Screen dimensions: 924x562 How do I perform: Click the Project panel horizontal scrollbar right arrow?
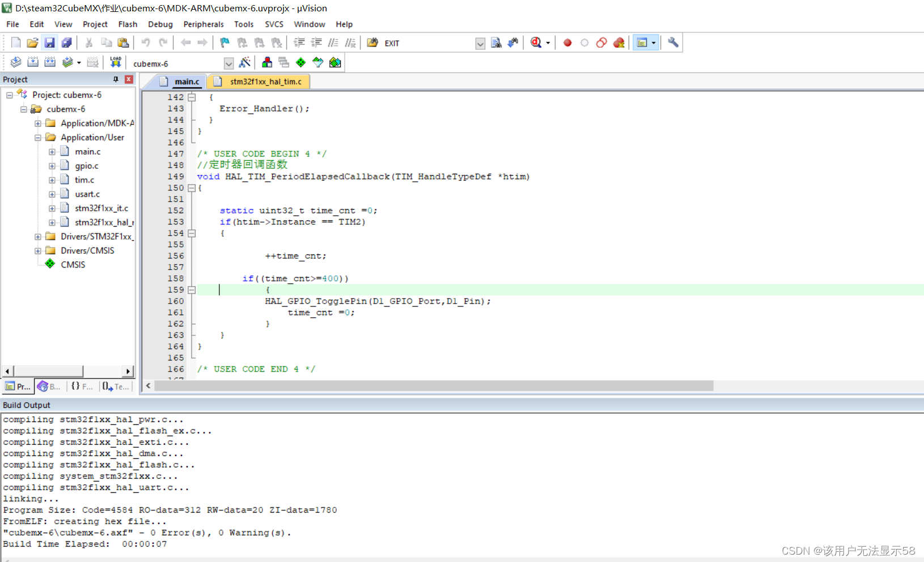[128, 372]
